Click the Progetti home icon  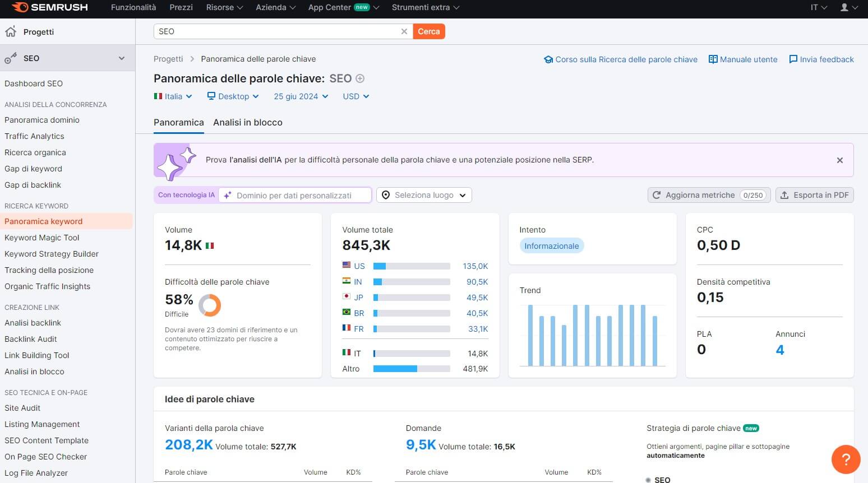(x=11, y=32)
